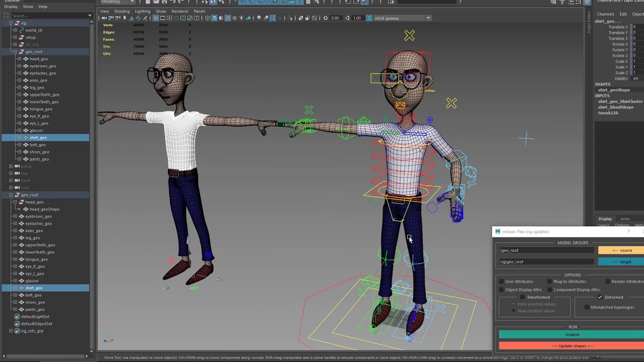Open the viewport Renderer menu
This screenshot has width=644, height=362.
pyautogui.click(x=180, y=11)
